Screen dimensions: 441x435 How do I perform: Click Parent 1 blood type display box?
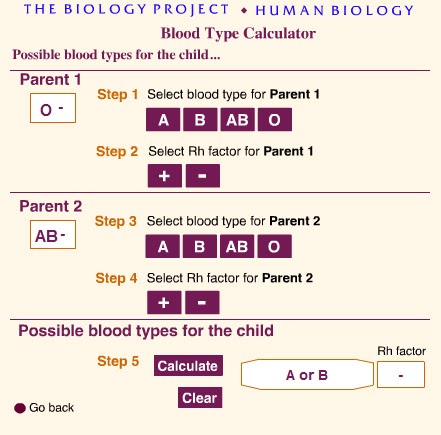[53, 108]
